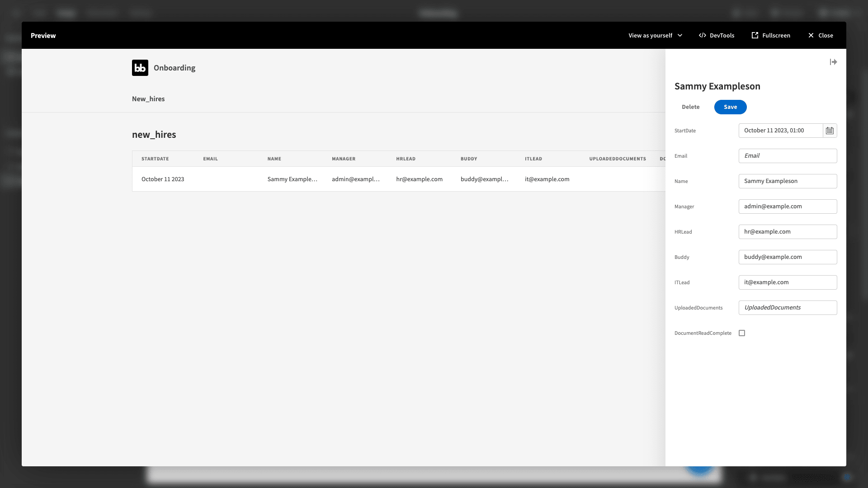The image size is (868, 488).
Task: Click the Email input field
Action: (788, 156)
